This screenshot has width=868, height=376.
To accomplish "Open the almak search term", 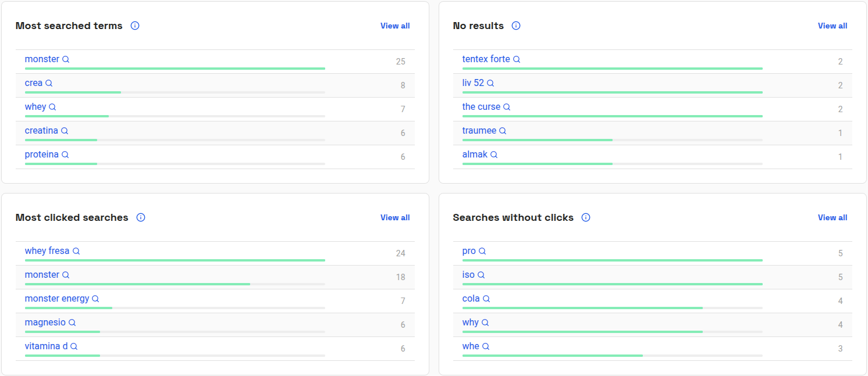I will pyautogui.click(x=475, y=155).
